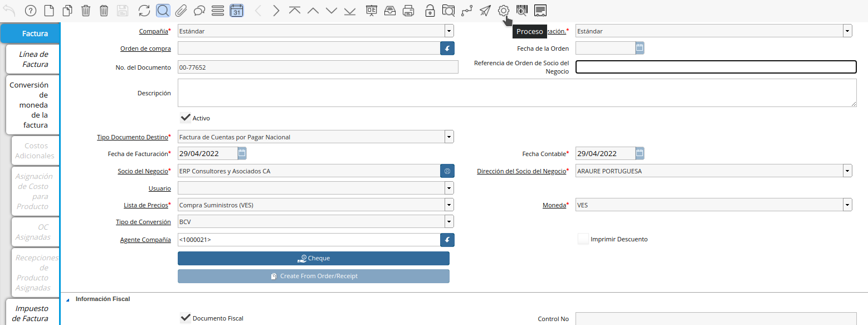This screenshot has height=325, width=868.
Task: Click the second trash icon for deleting selection
Action: (x=104, y=11)
